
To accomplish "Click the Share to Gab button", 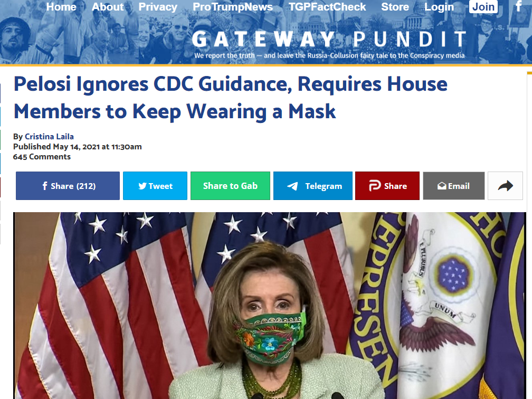I will coord(230,186).
